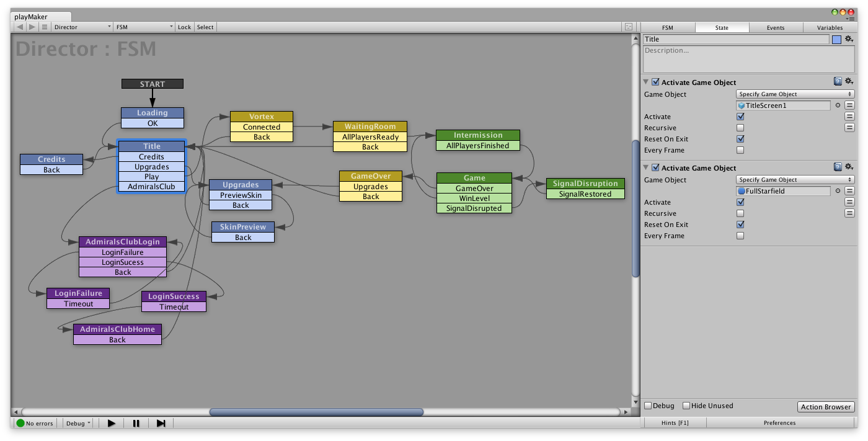
Task: Open help for the FullStarfield Activate Game Object action
Action: click(x=838, y=167)
